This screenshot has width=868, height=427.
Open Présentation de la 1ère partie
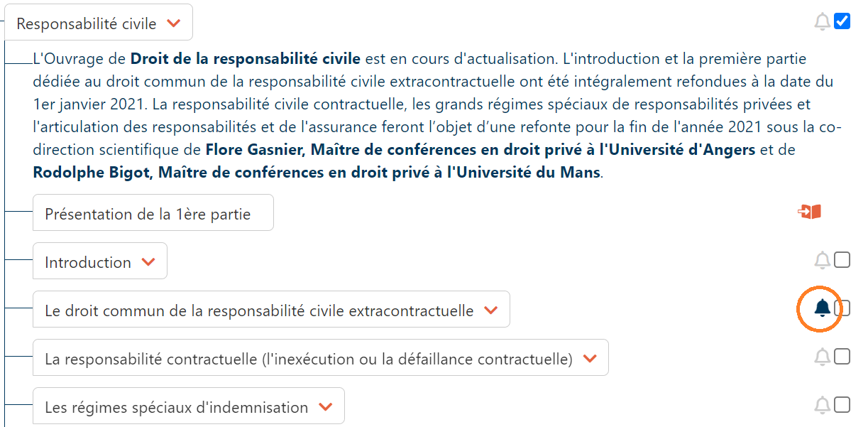point(148,214)
